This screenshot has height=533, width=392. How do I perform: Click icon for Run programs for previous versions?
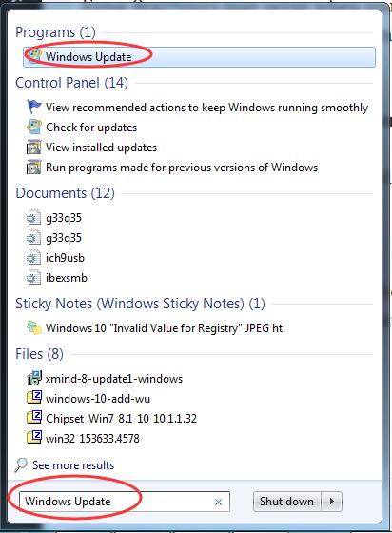click(x=33, y=168)
